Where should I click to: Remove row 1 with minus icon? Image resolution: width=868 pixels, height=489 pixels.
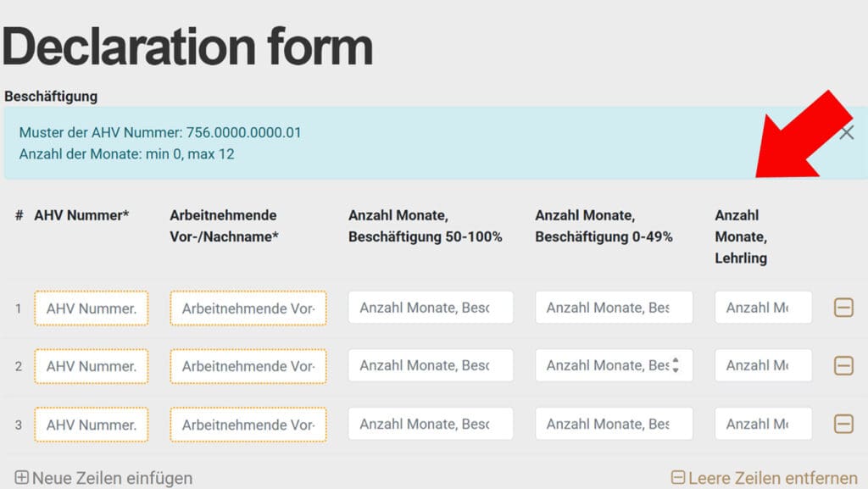(x=843, y=308)
